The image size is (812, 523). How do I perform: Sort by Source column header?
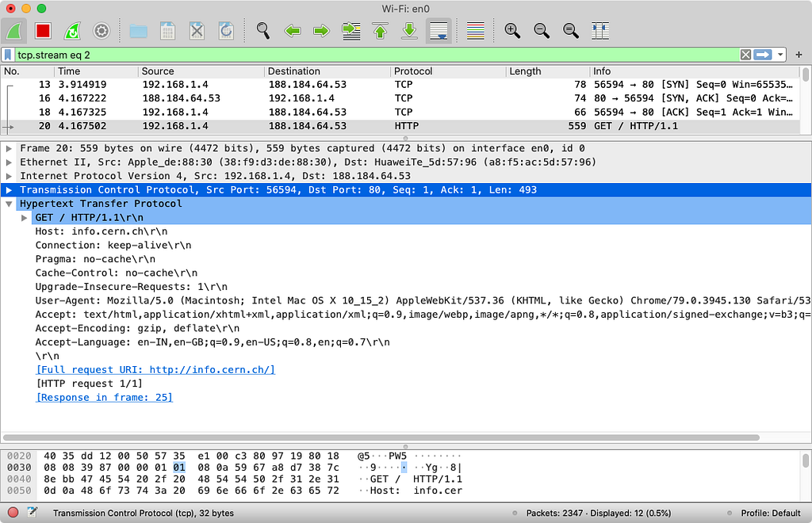point(201,71)
